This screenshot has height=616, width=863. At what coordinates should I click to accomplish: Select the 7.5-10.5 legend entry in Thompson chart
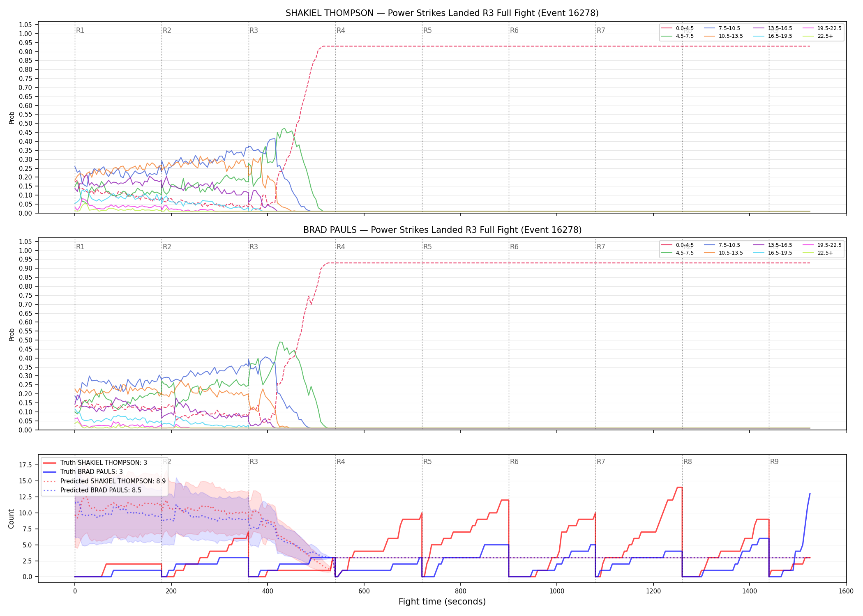(x=722, y=28)
